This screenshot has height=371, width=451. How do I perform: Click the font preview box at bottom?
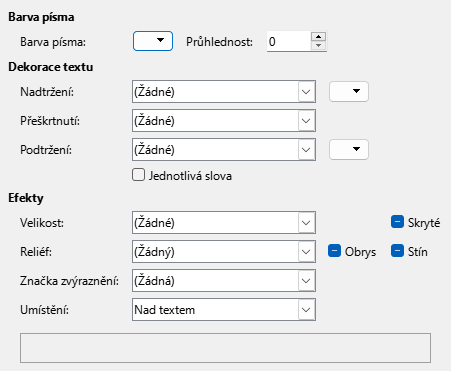tap(225, 348)
